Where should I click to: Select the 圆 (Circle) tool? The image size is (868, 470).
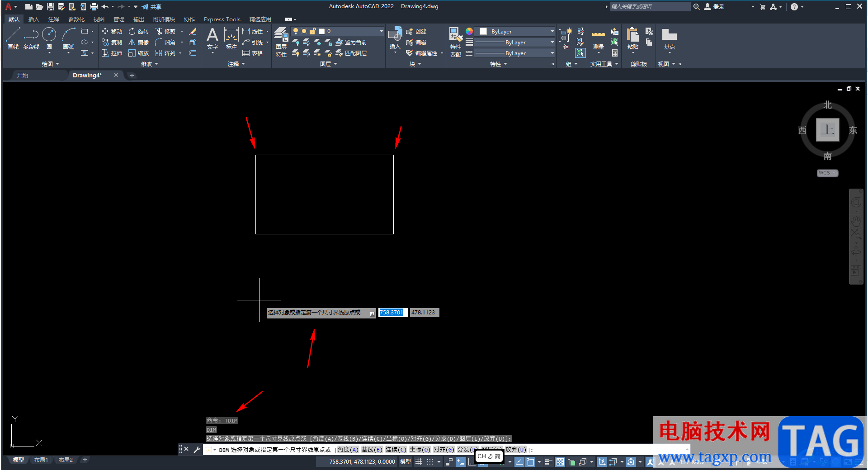pyautogui.click(x=49, y=38)
